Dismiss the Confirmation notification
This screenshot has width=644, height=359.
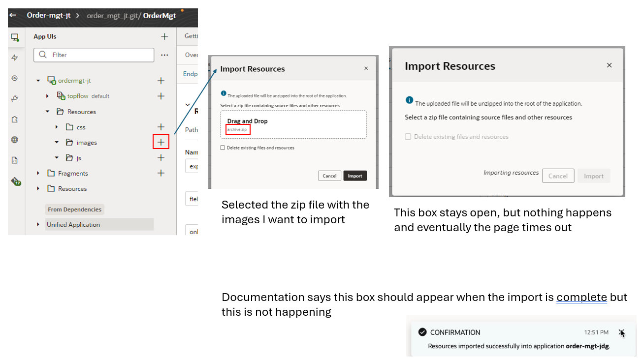622,333
